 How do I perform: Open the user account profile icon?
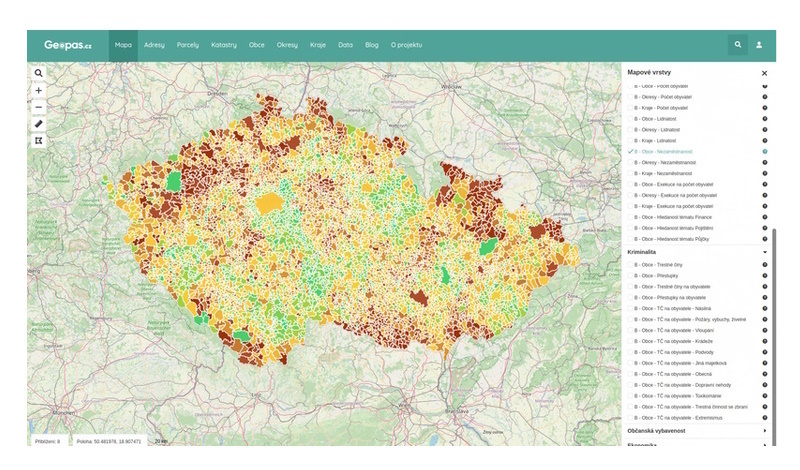point(759,44)
